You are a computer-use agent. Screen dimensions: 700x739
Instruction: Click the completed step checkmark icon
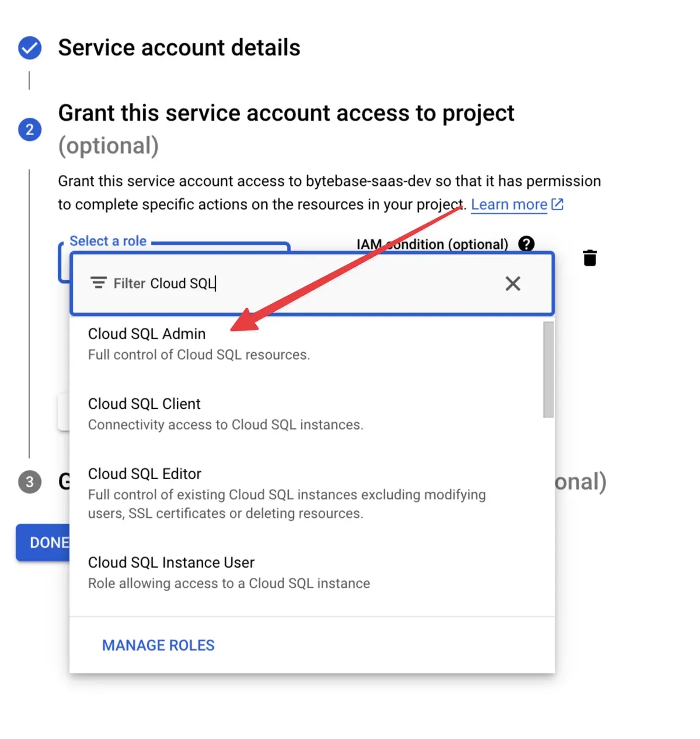tap(29, 48)
